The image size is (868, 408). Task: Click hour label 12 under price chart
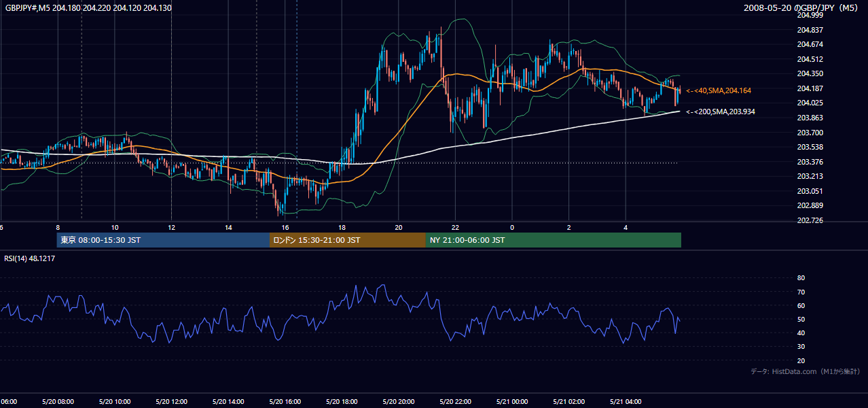click(171, 227)
